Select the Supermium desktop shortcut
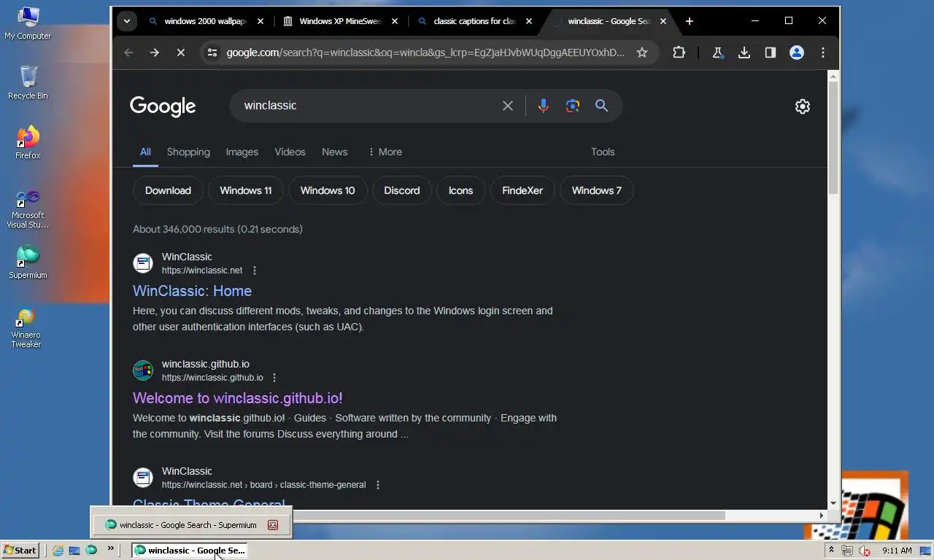The height and width of the screenshot is (560, 934). pos(28,262)
